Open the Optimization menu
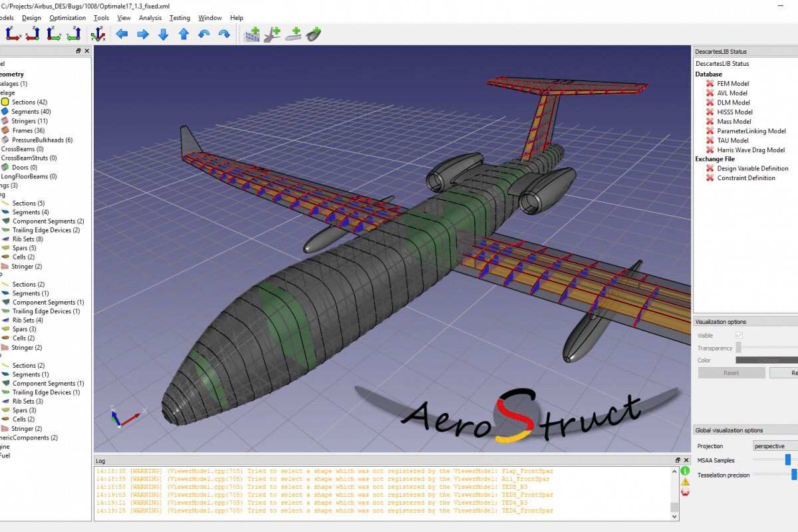Image resolution: width=798 pixels, height=532 pixels. tap(67, 18)
